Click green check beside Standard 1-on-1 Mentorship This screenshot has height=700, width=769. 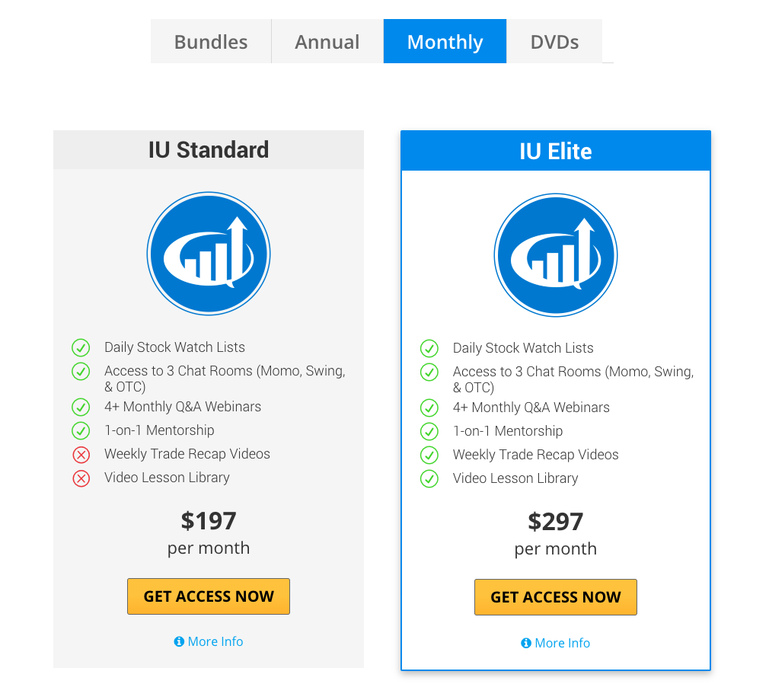(81, 431)
